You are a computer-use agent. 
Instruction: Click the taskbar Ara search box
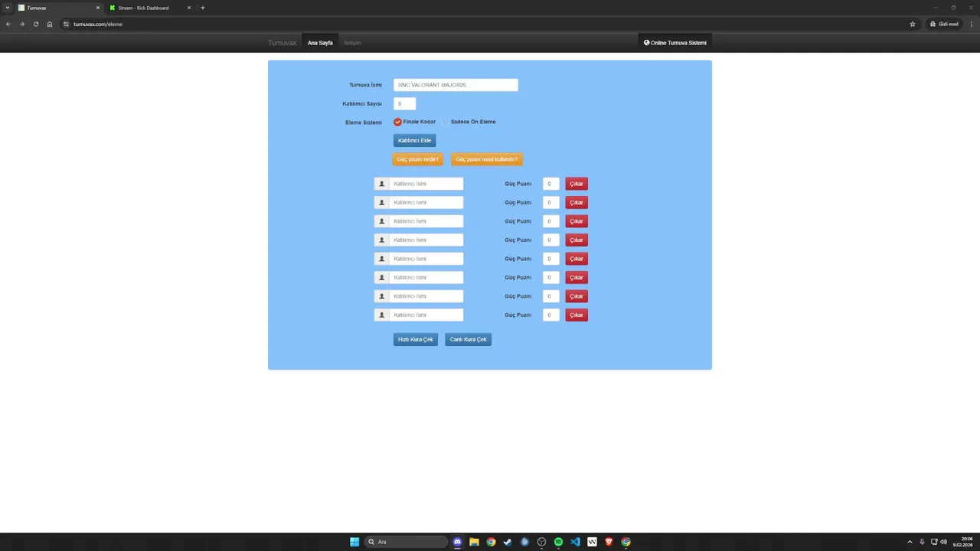tap(406, 542)
